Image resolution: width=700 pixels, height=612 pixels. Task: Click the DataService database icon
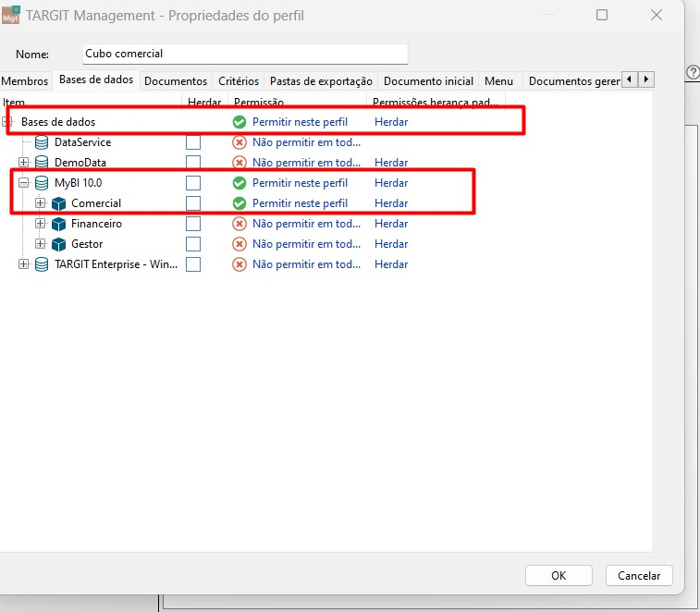[42, 142]
